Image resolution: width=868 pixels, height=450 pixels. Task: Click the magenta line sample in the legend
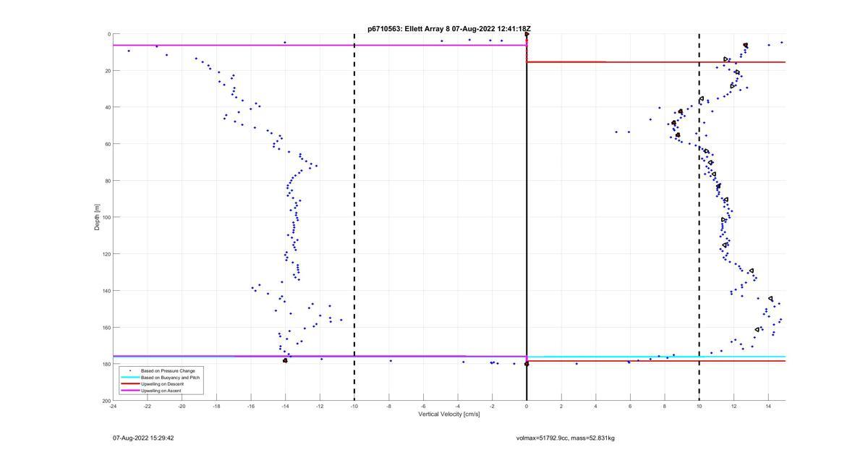coord(130,391)
